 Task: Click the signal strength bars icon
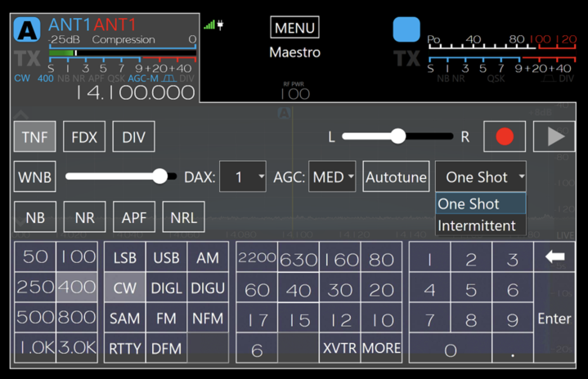[209, 25]
